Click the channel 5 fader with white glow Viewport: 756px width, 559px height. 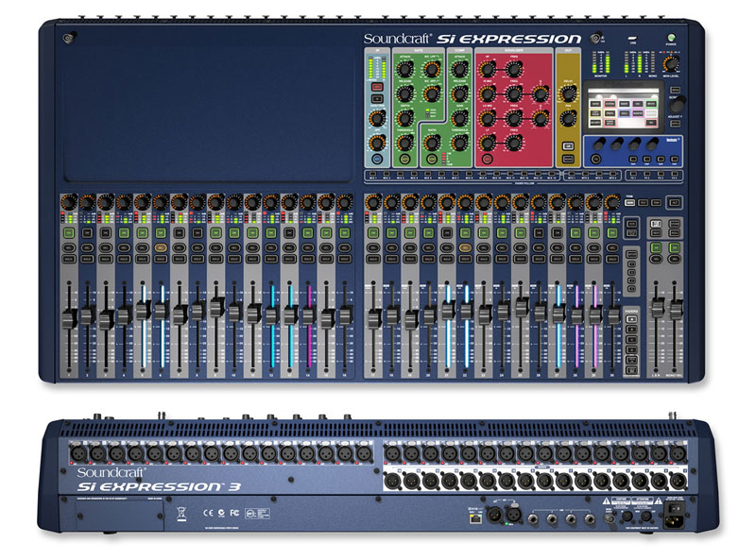pos(143,310)
